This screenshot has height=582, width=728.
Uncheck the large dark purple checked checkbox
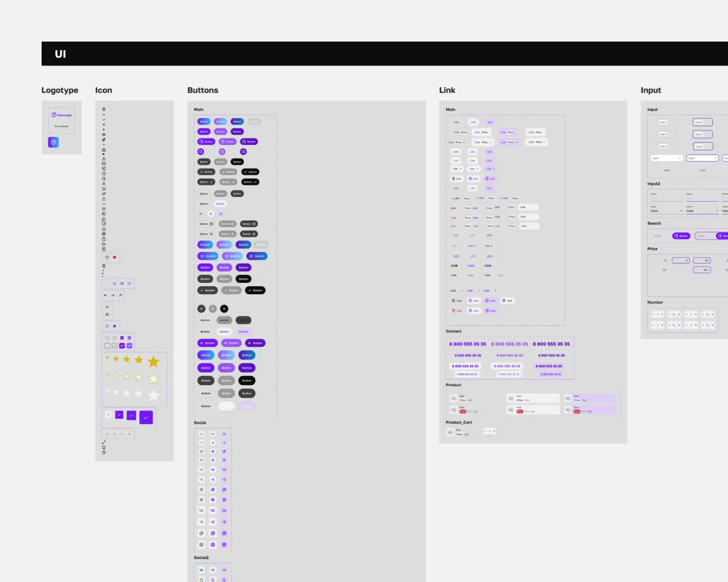(x=122, y=346)
